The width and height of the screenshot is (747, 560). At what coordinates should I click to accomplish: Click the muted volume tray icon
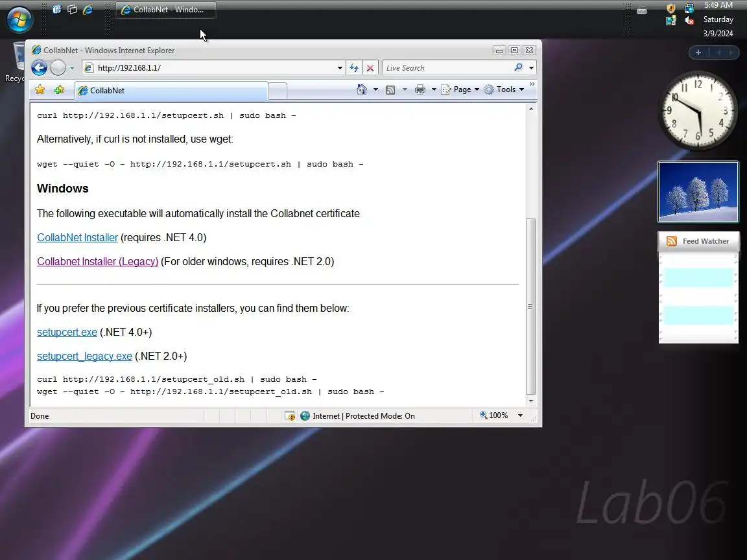pos(689,21)
